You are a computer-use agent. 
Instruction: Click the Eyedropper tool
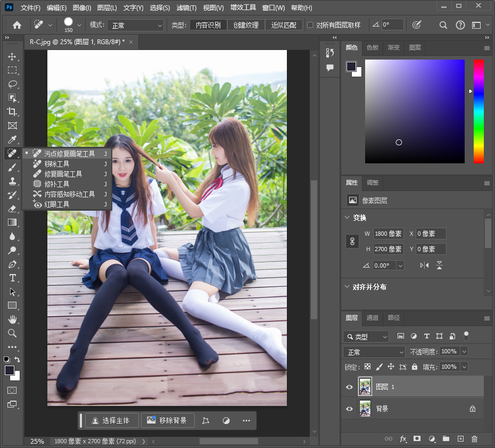point(12,139)
